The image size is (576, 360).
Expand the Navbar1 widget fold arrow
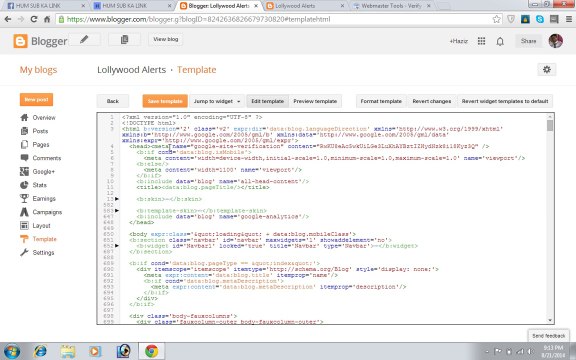(117, 245)
